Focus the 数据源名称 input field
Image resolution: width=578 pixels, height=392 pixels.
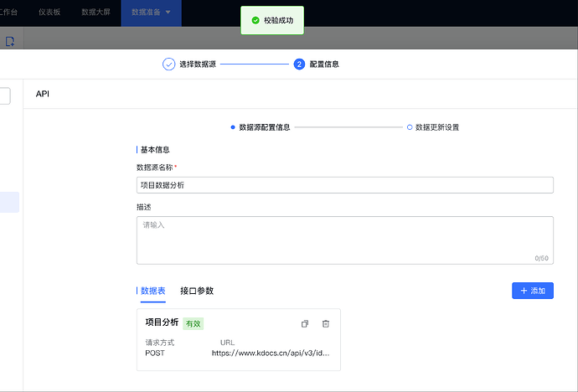click(x=344, y=185)
